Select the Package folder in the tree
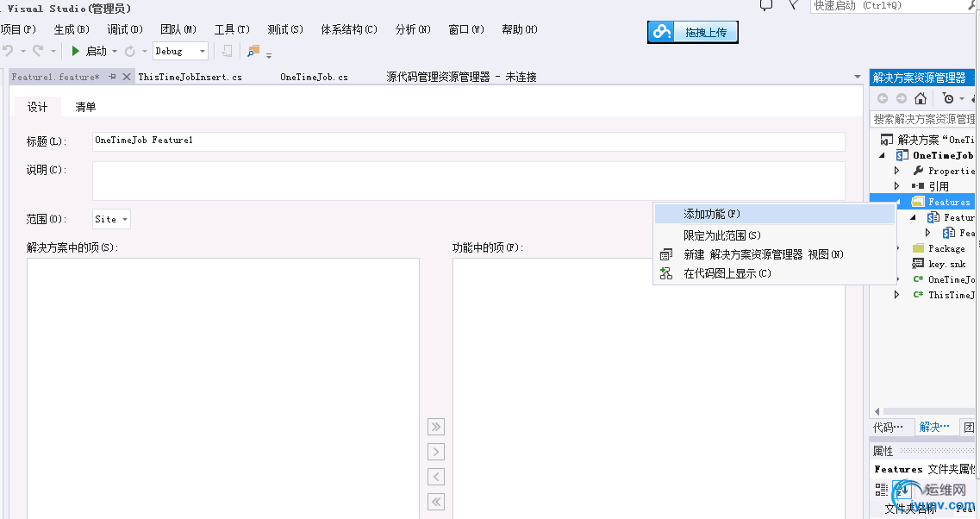The width and height of the screenshot is (980, 519). point(939,248)
